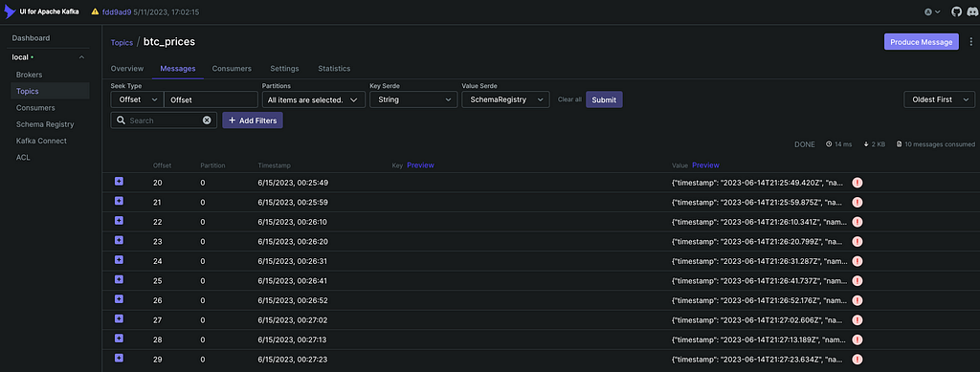Open Consumers in the sidebar
The image size is (980, 372).
(x=50, y=107)
